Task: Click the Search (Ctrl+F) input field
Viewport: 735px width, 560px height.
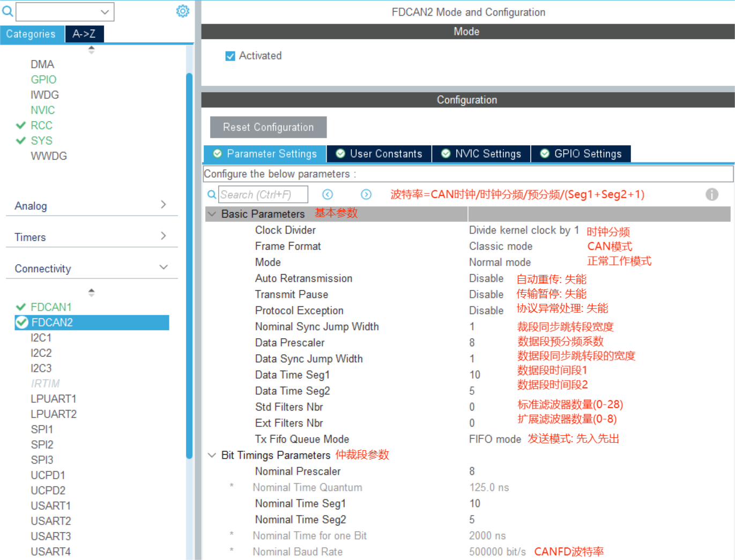Action: click(263, 195)
